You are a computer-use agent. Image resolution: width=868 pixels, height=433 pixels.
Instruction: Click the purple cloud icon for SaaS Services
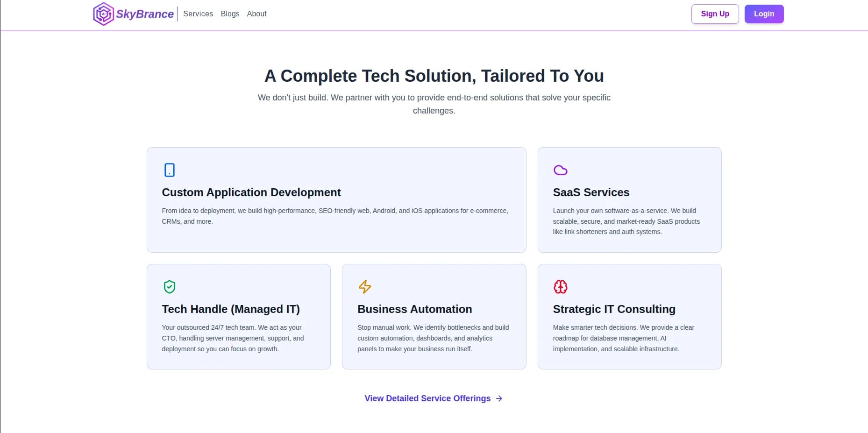click(560, 170)
